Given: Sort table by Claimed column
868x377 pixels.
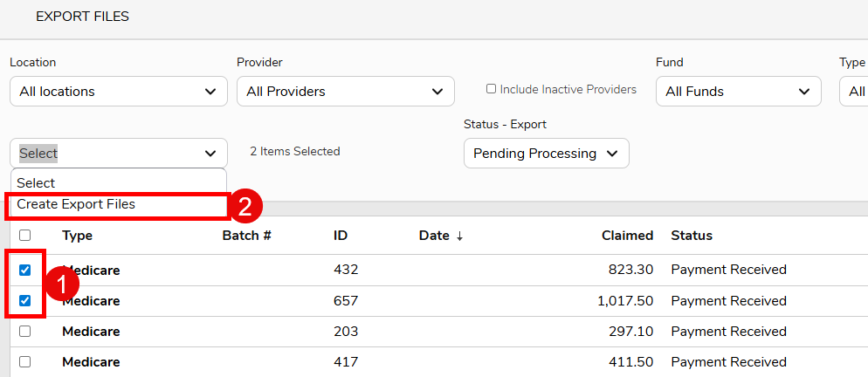Looking at the screenshot, I should tap(627, 236).
